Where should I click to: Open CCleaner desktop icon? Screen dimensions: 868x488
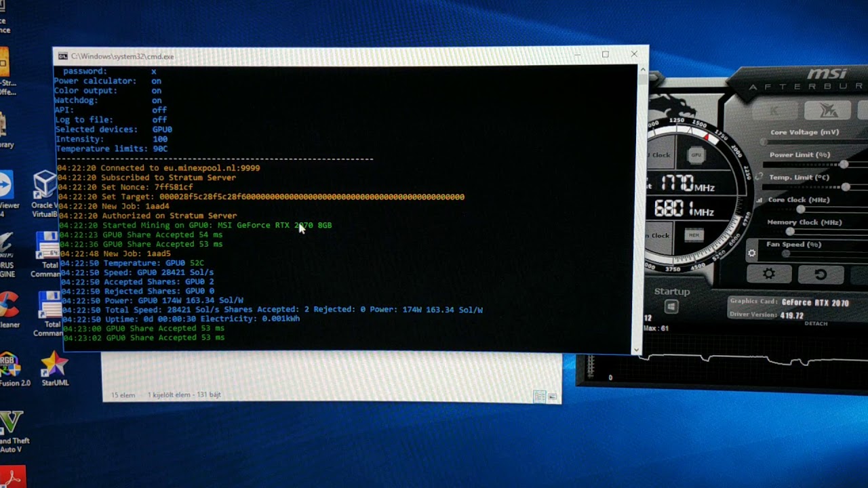coord(7,310)
